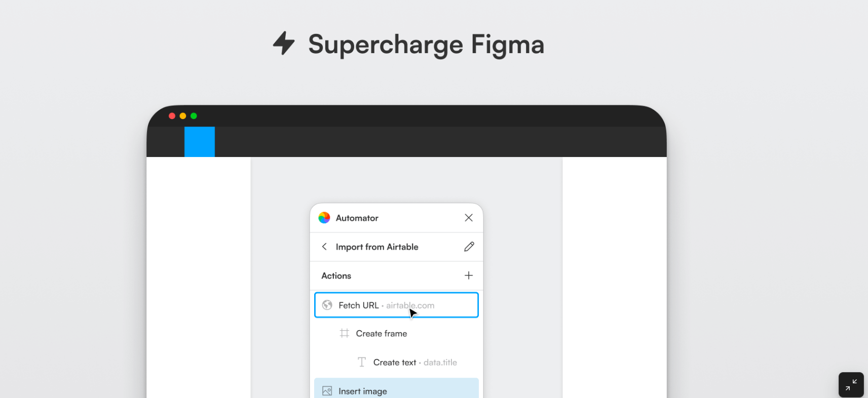Click the lightning bolt icon beside the heading
868x398 pixels.
284,43
